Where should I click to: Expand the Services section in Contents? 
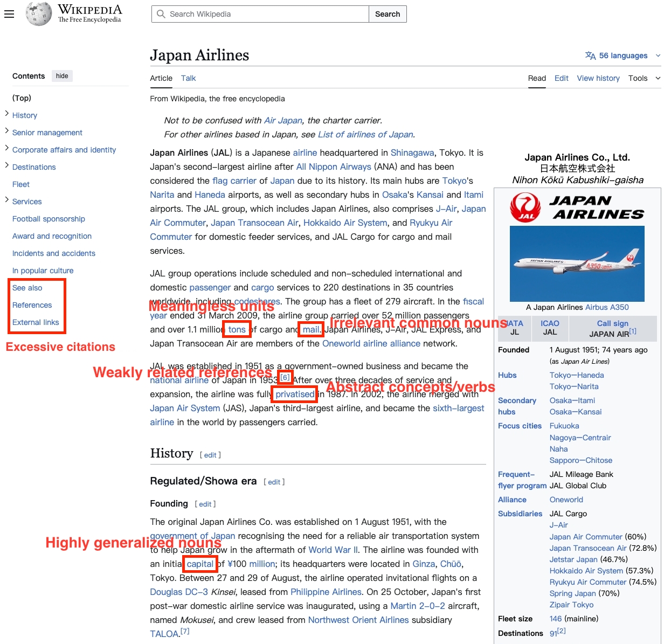pyautogui.click(x=6, y=201)
